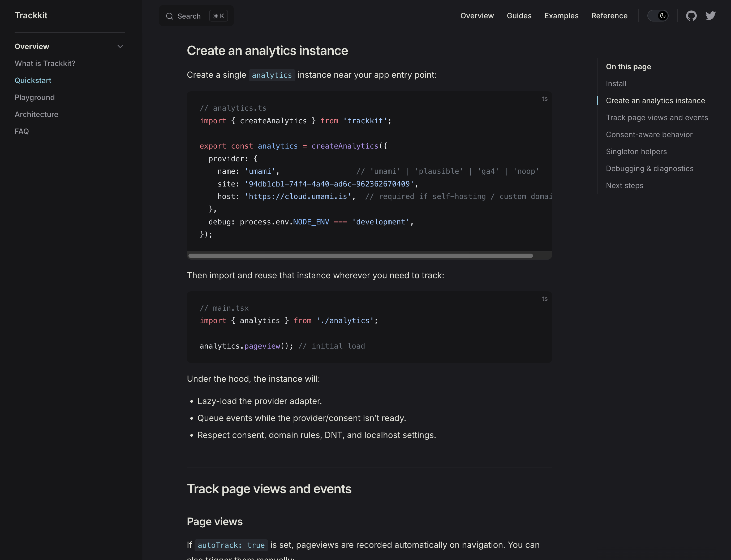The image size is (731, 560).
Task: Open the Guides navigation menu
Action: (x=519, y=16)
